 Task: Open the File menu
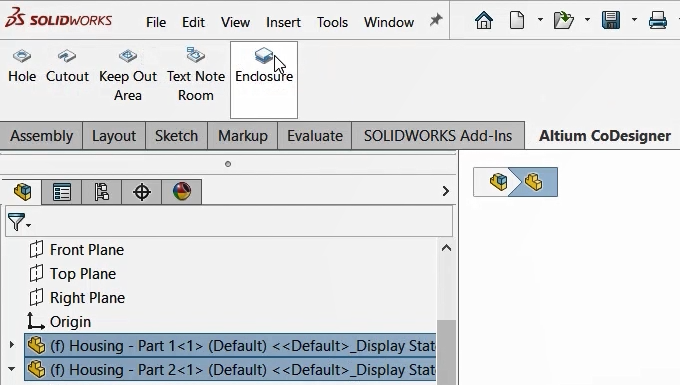156,22
